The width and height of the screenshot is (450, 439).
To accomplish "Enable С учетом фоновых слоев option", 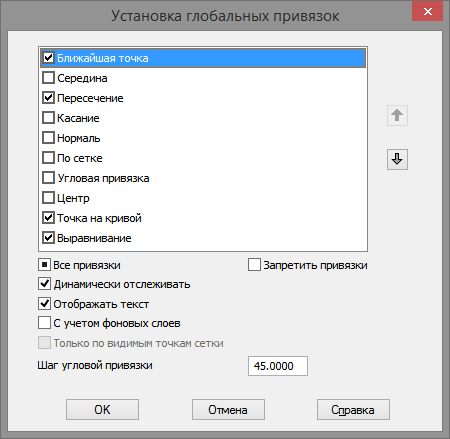I will tap(44, 323).
